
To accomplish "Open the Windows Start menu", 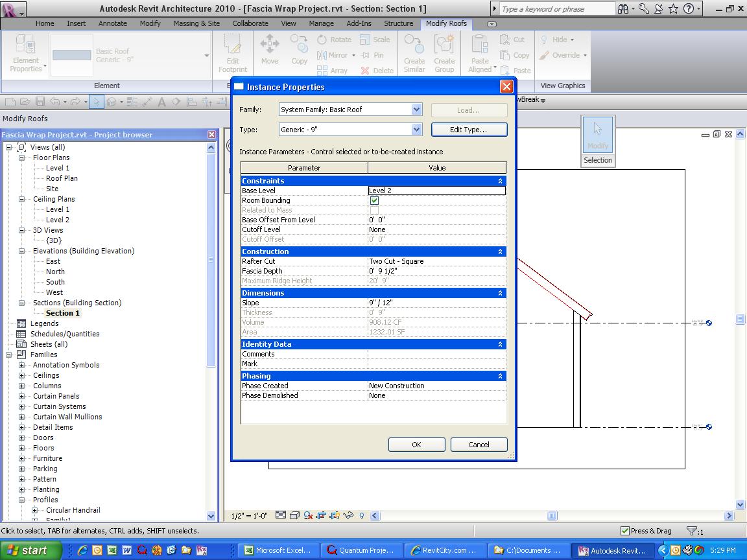I will (26, 550).
